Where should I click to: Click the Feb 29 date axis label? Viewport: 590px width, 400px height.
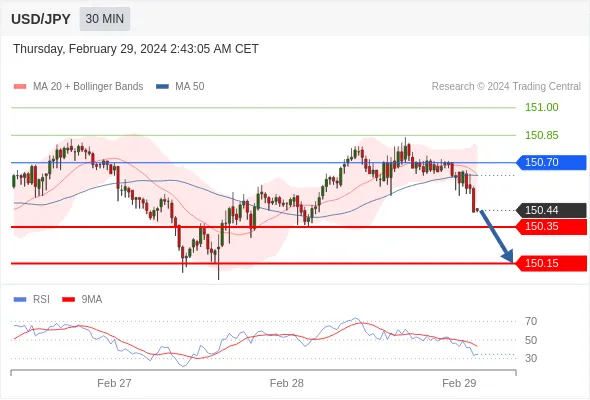(459, 383)
